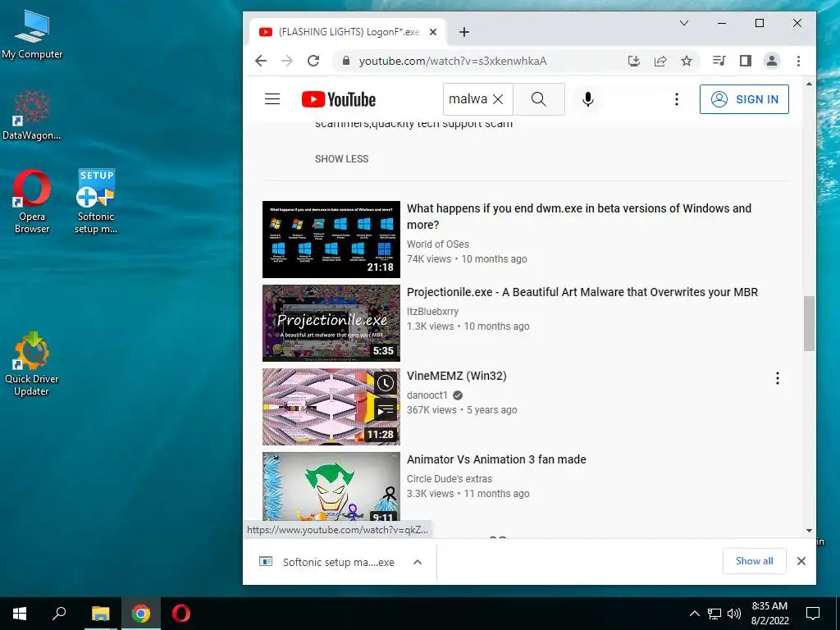Visit Circle Dude's extras channel
This screenshot has height=630, width=840.
449,478
